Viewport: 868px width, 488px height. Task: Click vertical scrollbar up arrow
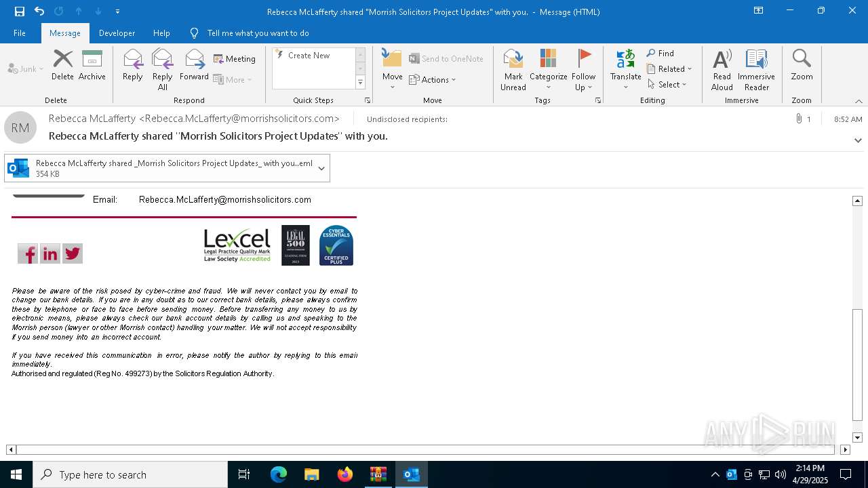click(857, 201)
